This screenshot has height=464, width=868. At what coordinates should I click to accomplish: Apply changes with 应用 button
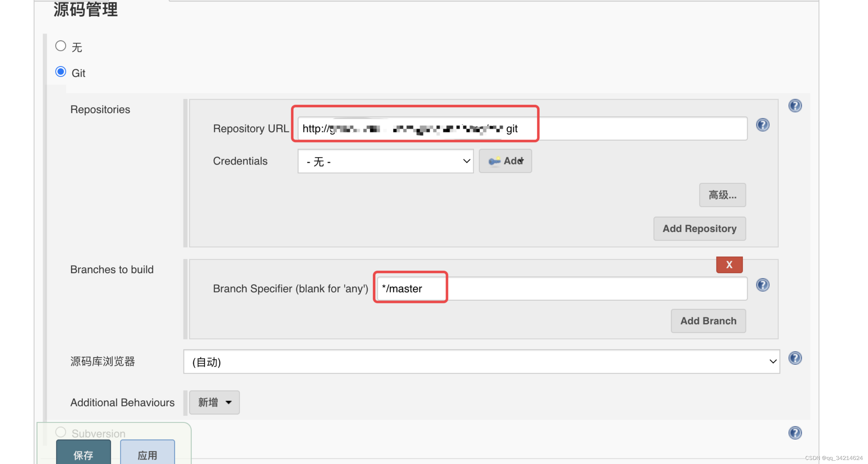tap(147, 454)
